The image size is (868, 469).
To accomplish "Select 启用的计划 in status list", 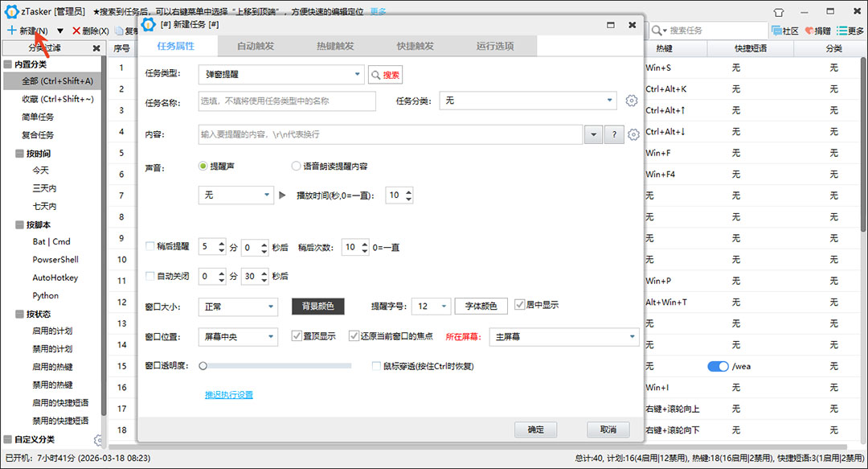I will tap(52, 331).
